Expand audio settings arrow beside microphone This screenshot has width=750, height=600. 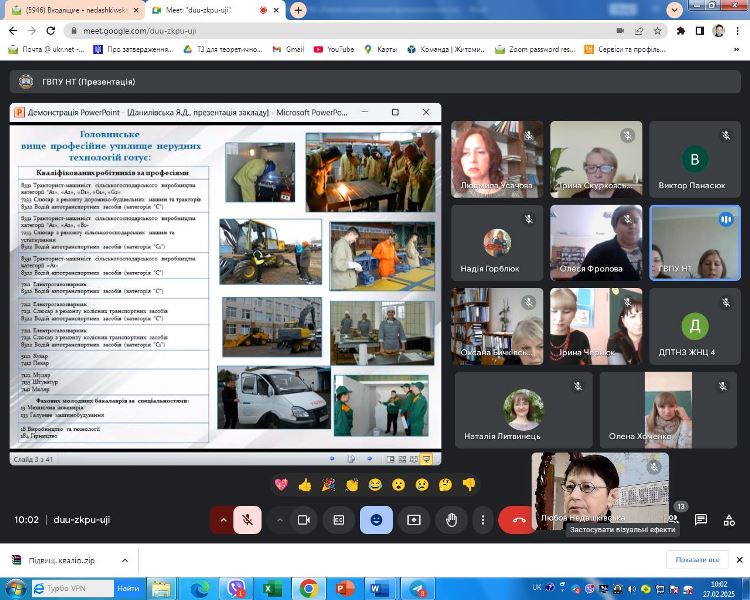(x=222, y=520)
